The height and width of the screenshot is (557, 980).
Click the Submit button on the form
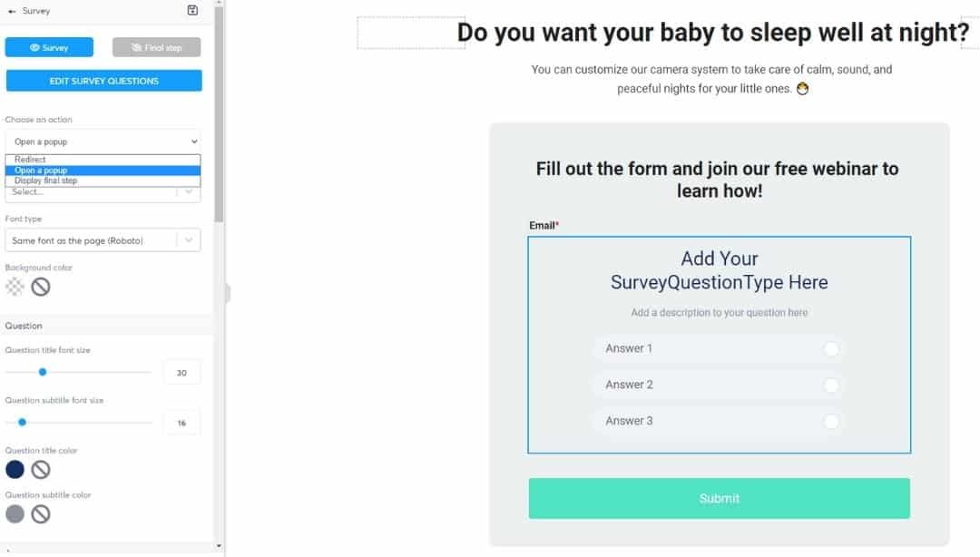click(719, 498)
